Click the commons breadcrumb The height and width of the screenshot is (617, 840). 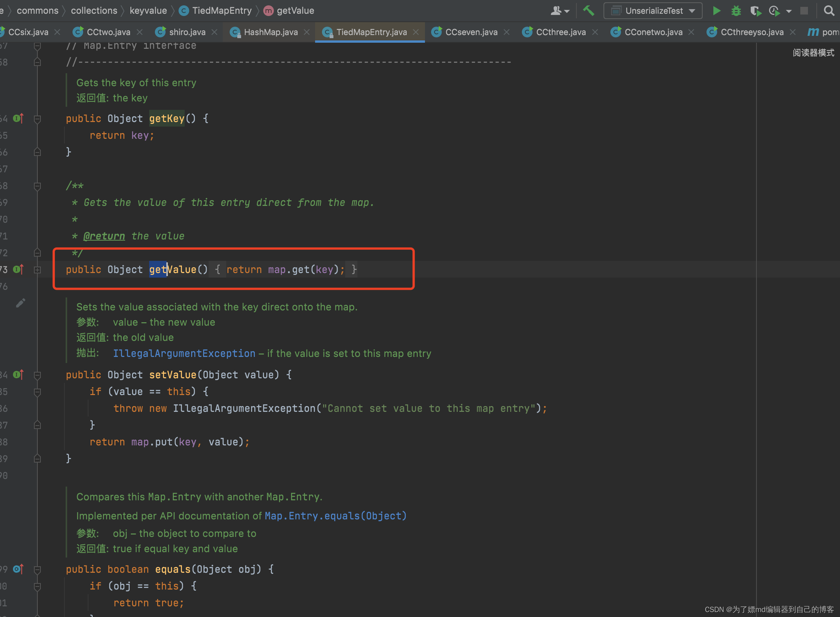point(38,11)
